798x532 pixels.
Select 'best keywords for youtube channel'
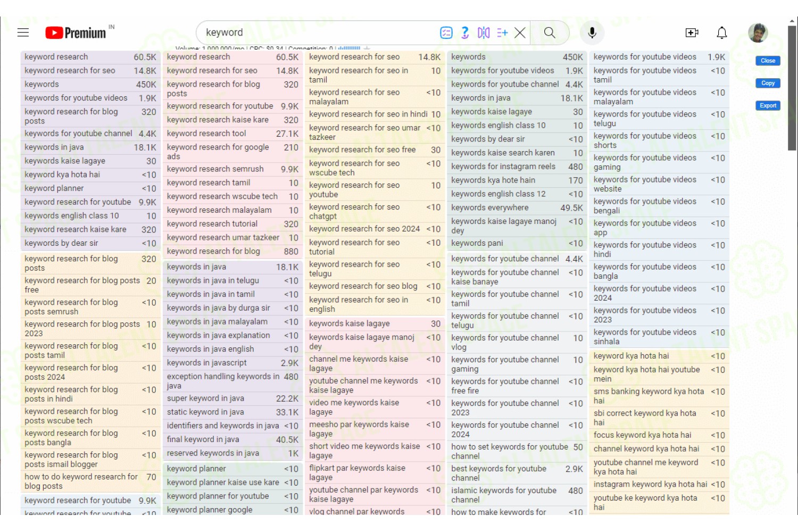517,473
